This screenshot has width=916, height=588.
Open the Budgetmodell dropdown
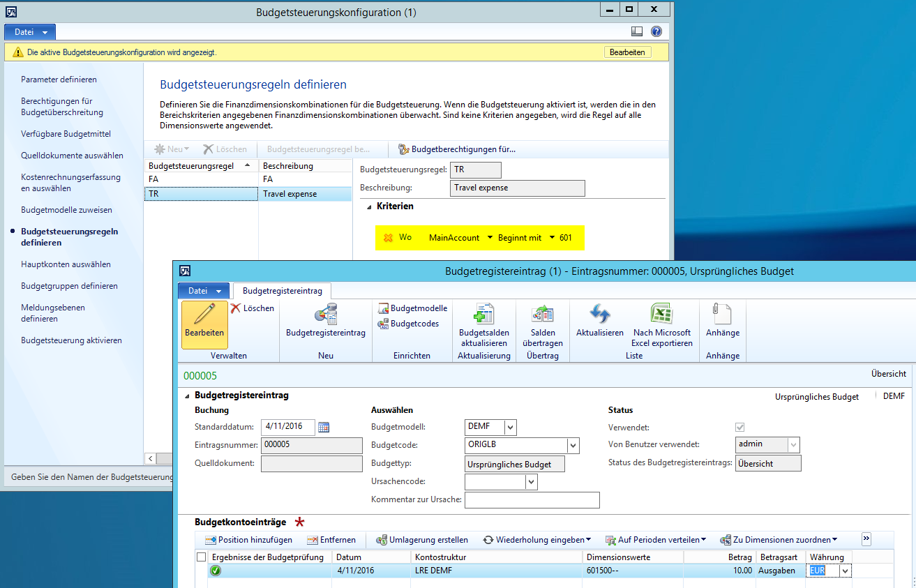(x=510, y=428)
